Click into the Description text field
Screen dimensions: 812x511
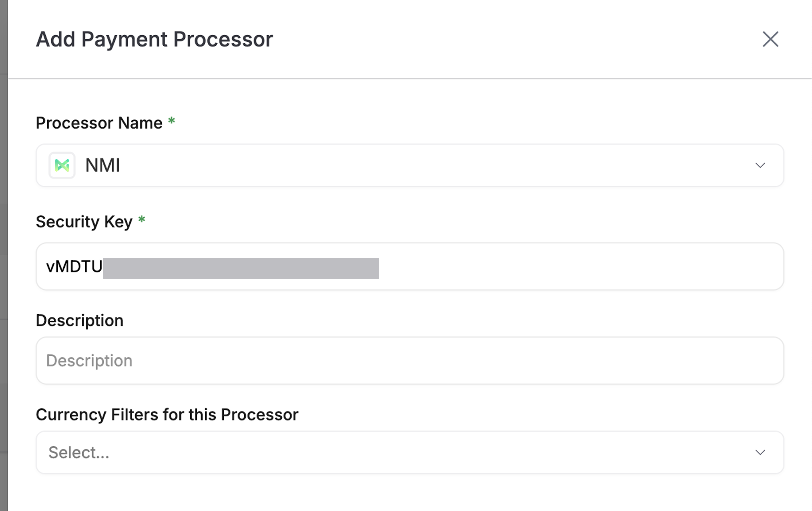tap(410, 360)
